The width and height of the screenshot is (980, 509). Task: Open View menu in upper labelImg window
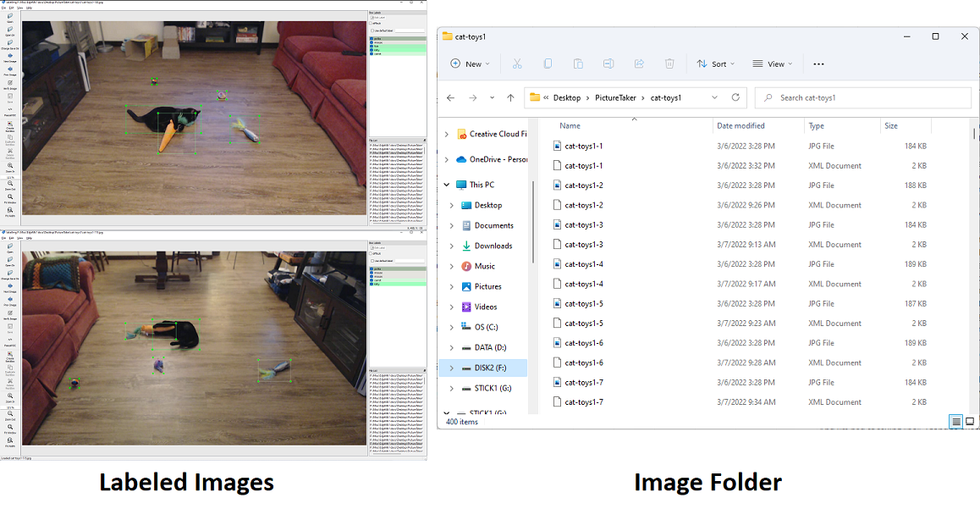tap(20, 8)
